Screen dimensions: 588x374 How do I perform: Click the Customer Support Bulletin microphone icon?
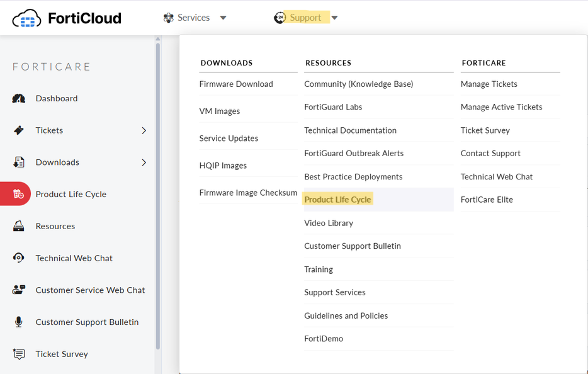pyautogui.click(x=19, y=322)
